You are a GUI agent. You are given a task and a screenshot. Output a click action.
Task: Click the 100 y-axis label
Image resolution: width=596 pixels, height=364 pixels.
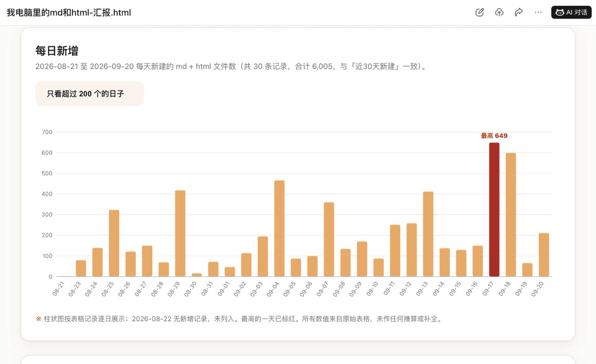[x=47, y=256]
